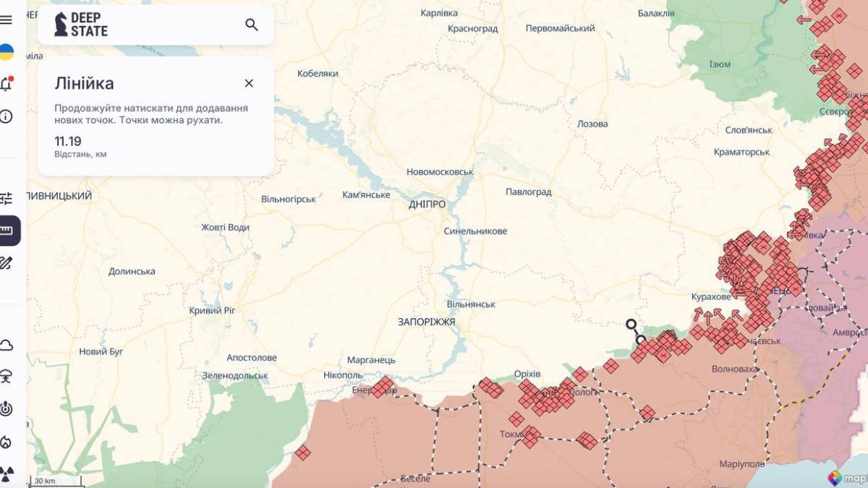Click the Ізюм city label
This screenshot has height=488, width=868.
pos(720,64)
